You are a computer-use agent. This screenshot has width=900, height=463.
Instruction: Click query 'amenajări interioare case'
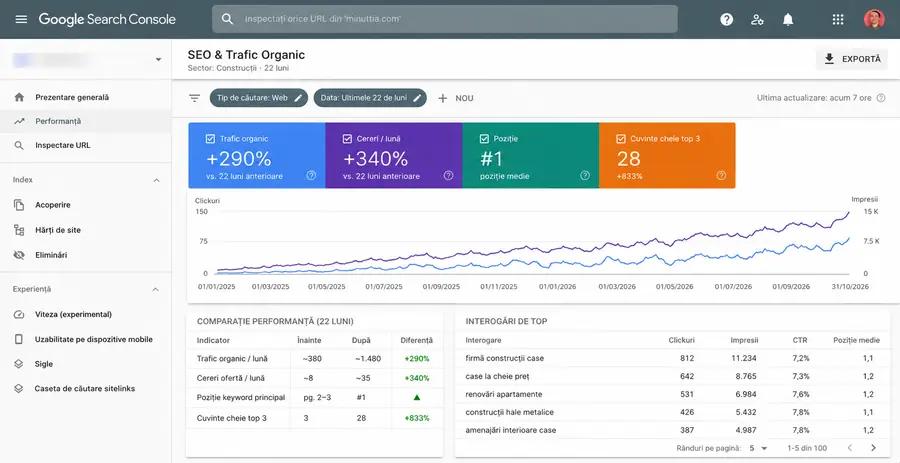511,430
